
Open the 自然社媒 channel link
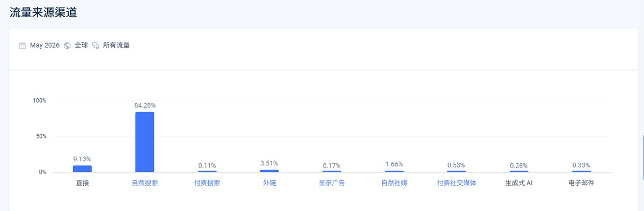point(394,183)
